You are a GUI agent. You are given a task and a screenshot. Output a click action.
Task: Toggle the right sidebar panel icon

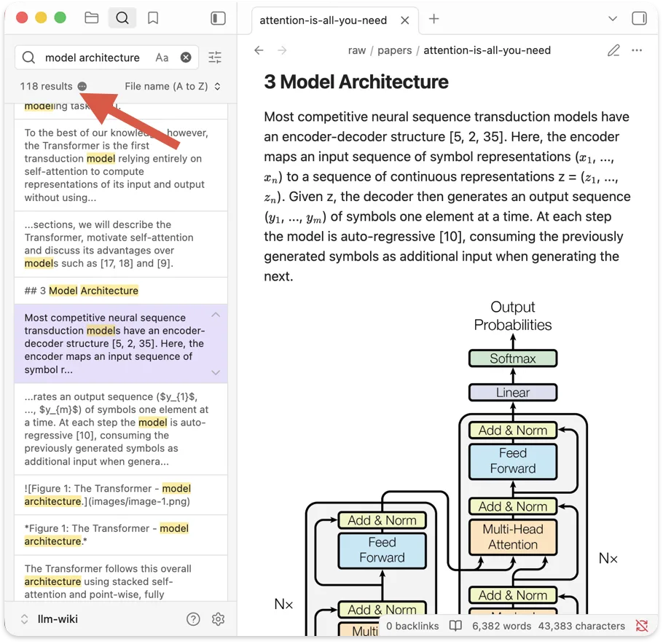639,19
